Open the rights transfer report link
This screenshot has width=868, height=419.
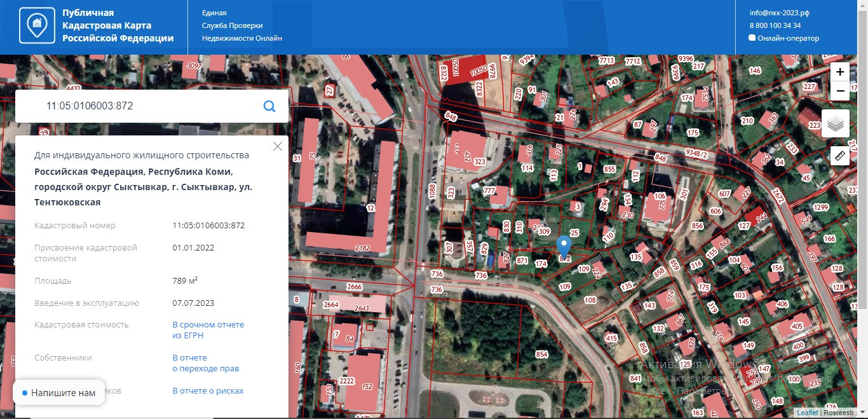pyautogui.click(x=205, y=363)
